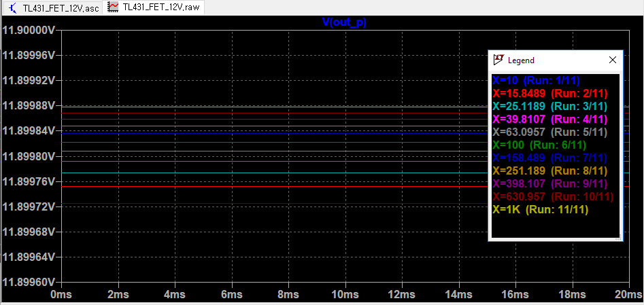Click the 11.89988V vertical axis label
This screenshot has width=644, height=305.
pyautogui.click(x=28, y=106)
